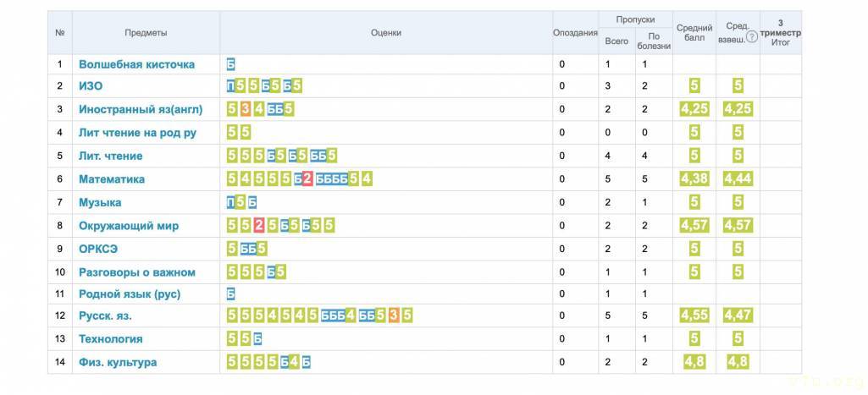Open the Математика subject link
The height and width of the screenshot is (395, 868).
pyautogui.click(x=112, y=179)
